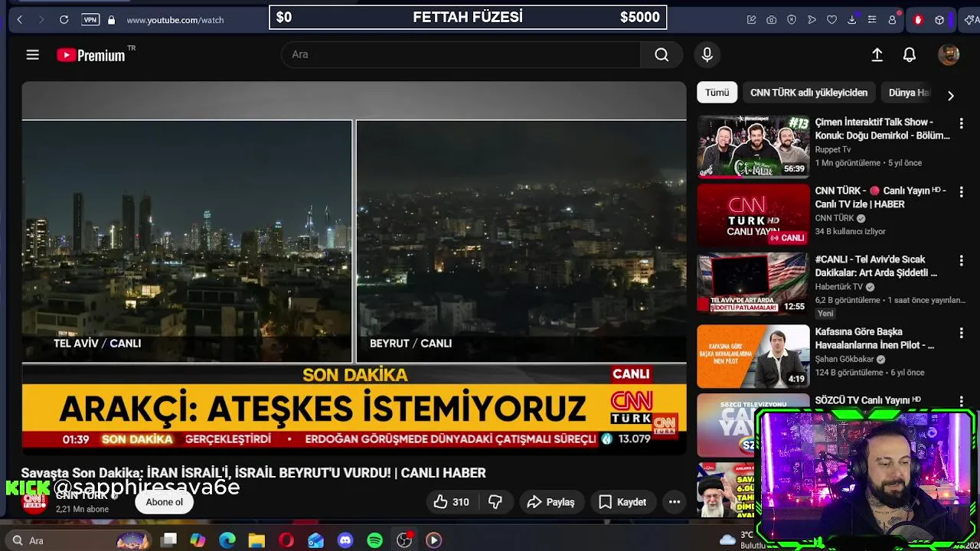Expand filter chips with right chevron
Viewport: 980px width, 551px height.
(950, 96)
